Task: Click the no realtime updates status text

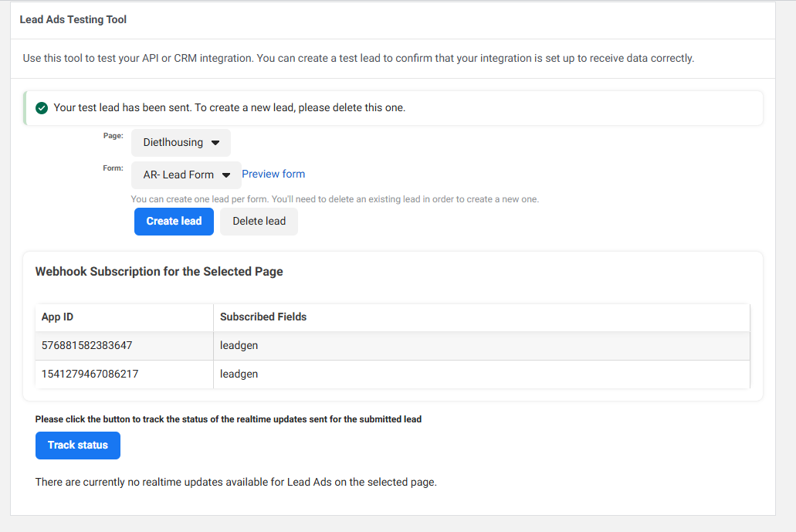Action: point(235,483)
